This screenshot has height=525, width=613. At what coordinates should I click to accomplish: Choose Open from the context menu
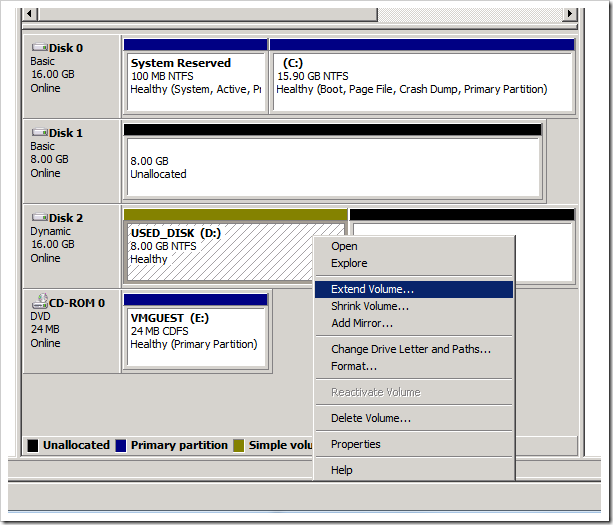pos(344,246)
